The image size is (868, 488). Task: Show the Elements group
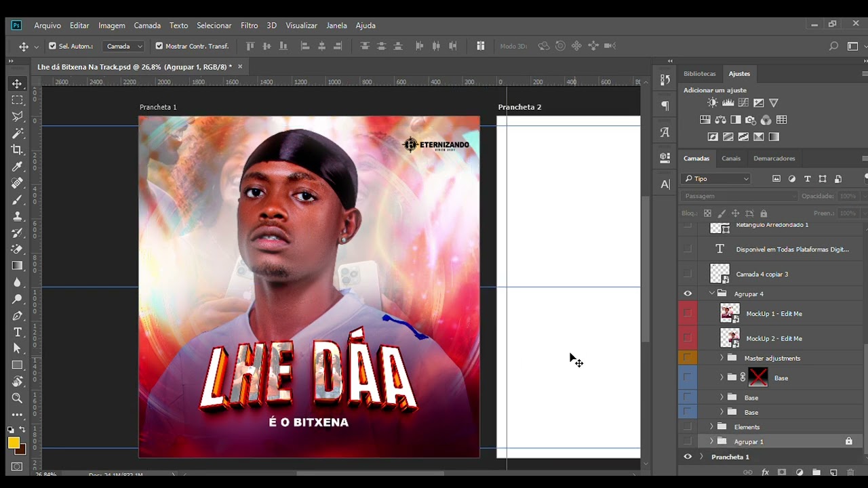coord(688,427)
